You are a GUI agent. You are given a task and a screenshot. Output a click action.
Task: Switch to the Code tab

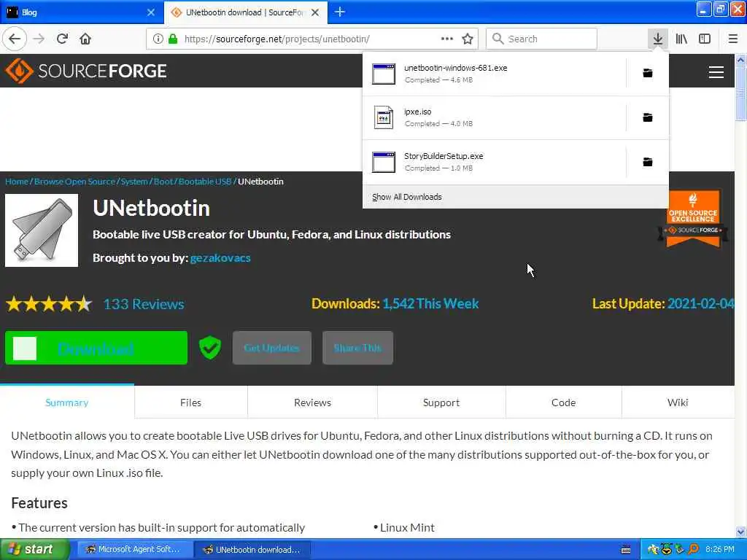(564, 402)
